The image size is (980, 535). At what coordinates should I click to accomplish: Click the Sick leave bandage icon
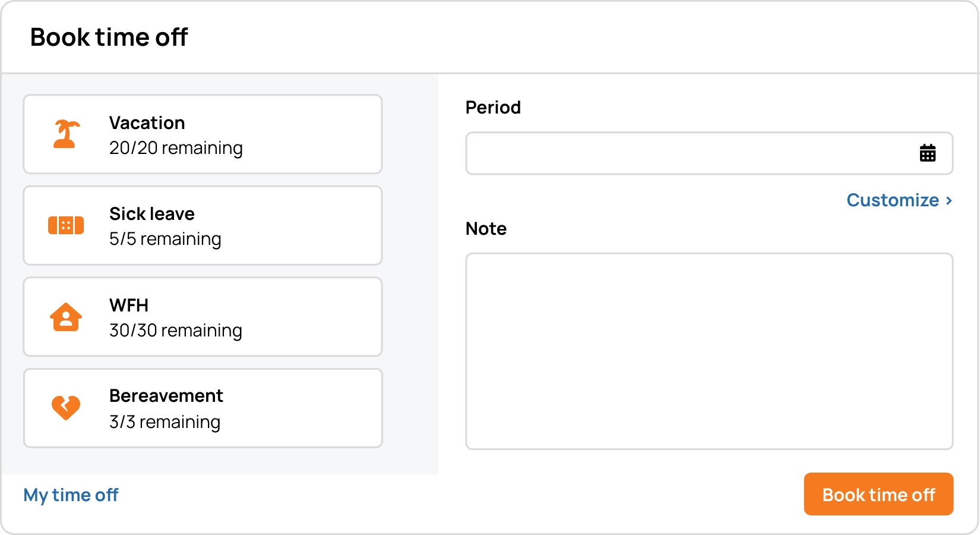pyautogui.click(x=67, y=225)
